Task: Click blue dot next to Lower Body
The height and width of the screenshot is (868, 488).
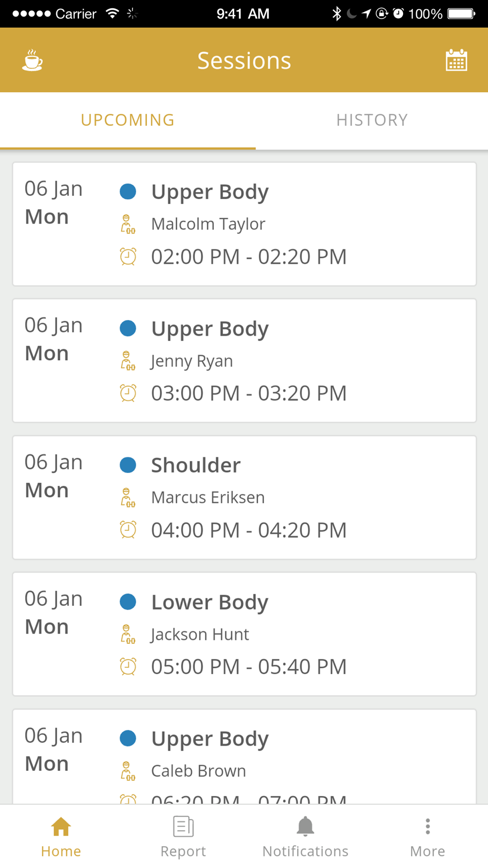Action: click(x=128, y=601)
